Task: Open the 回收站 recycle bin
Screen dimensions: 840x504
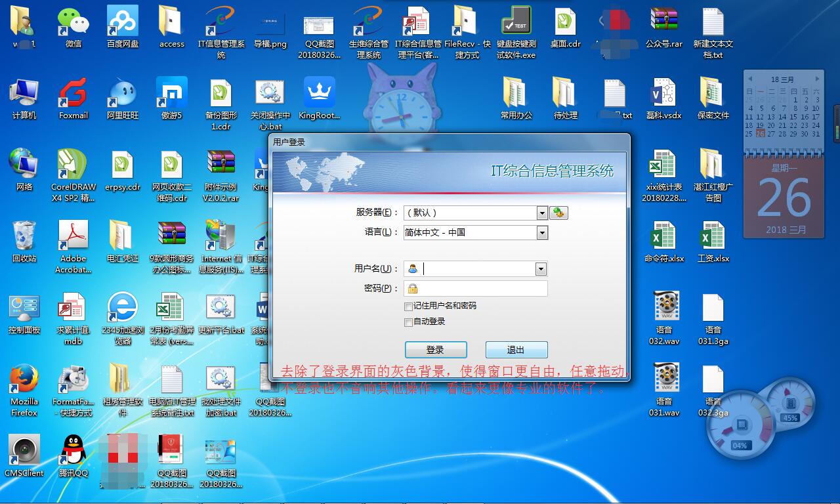Action: pyautogui.click(x=24, y=242)
